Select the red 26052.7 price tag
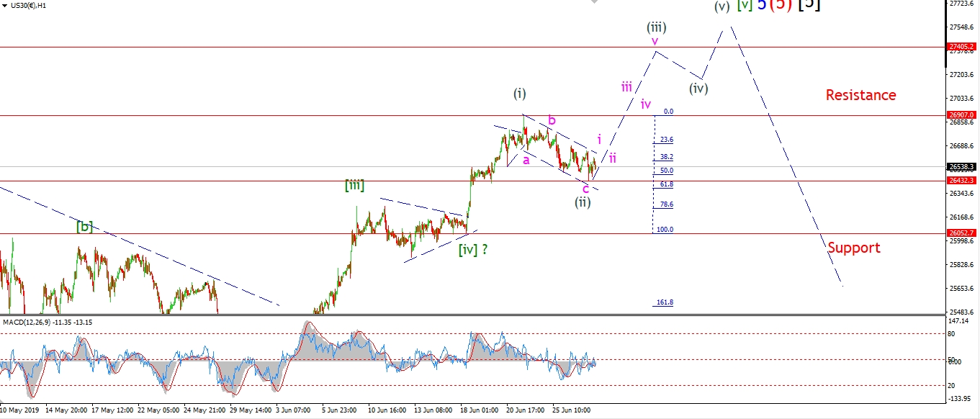 tap(961, 233)
